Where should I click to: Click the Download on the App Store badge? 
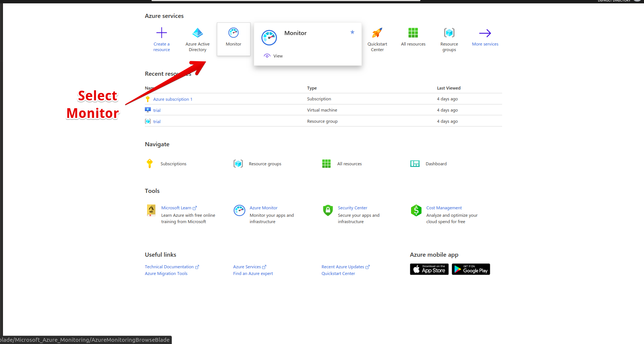(429, 269)
